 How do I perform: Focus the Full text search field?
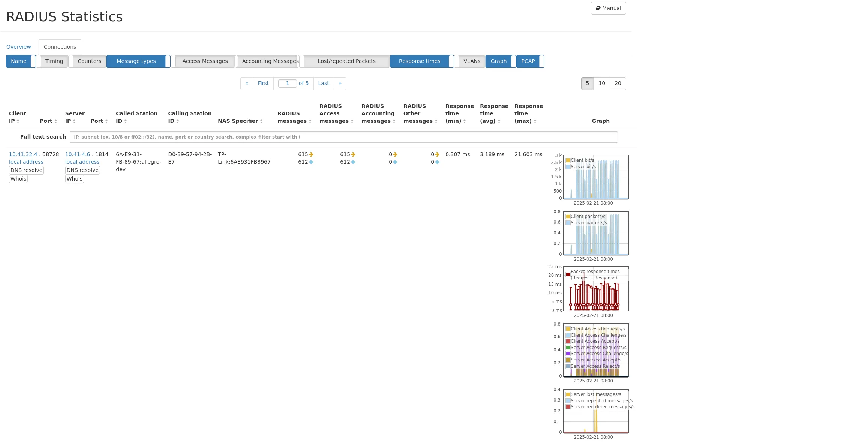pos(343,137)
